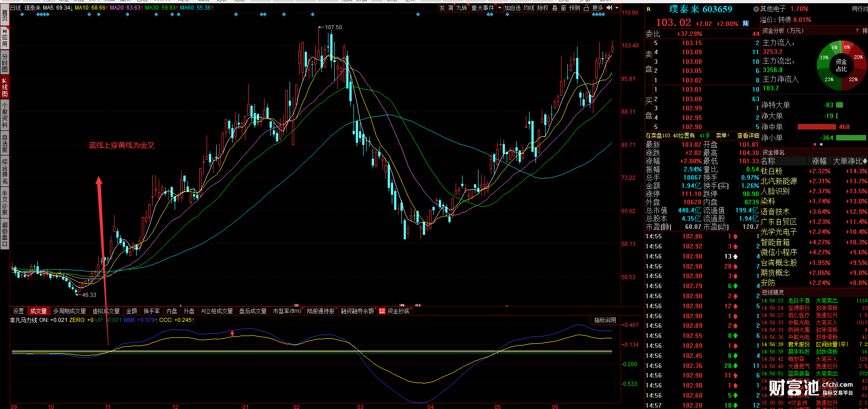The width and height of the screenshot is (868, 409).
Task: Sort ranking by 涨幅 column header
Action: [x=819, y=161]
